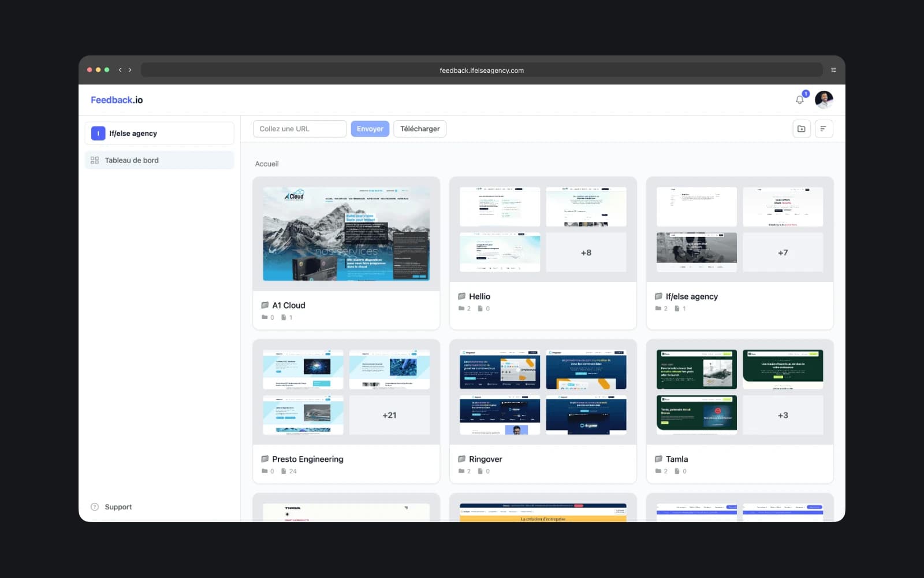
Task: Click the Tableau de bord grid icon
Action: [95, 160]
